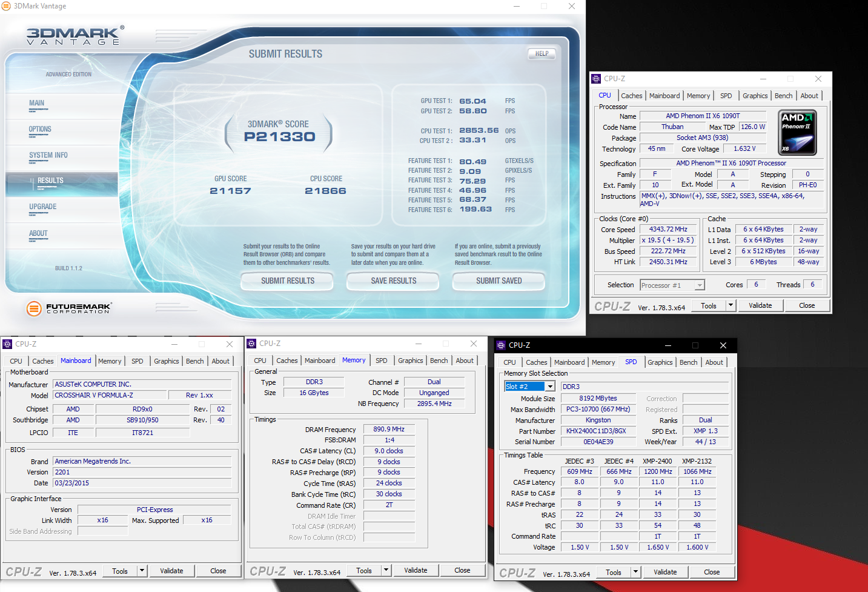
Task: Switch to Graphics tab in processor CPU-Z window
Action: pyautogui.click(x=755, y=96)
